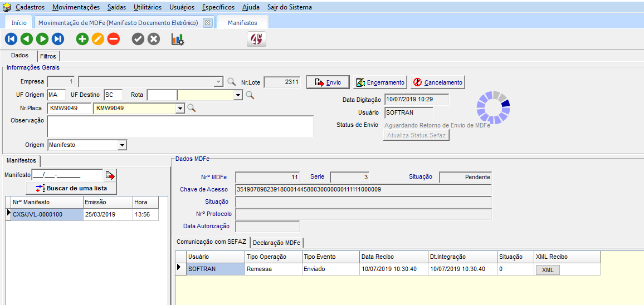Expand the Rota dropdown list
Image resolution: width=644 pixels, height=305 pixels.
pyautogui.click(x=238, y=95)
